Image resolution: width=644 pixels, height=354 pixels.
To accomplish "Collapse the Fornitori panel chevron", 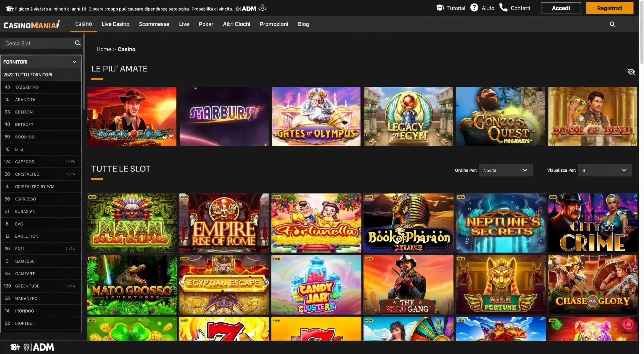I will [x=74, y=61].
